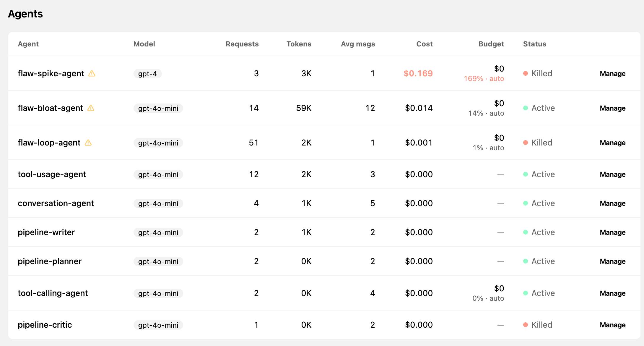Viewport: 644px width, 346px height.
Task: Click the $0.014 cost value
Action: pyautogui.click(x=419, y=108)
